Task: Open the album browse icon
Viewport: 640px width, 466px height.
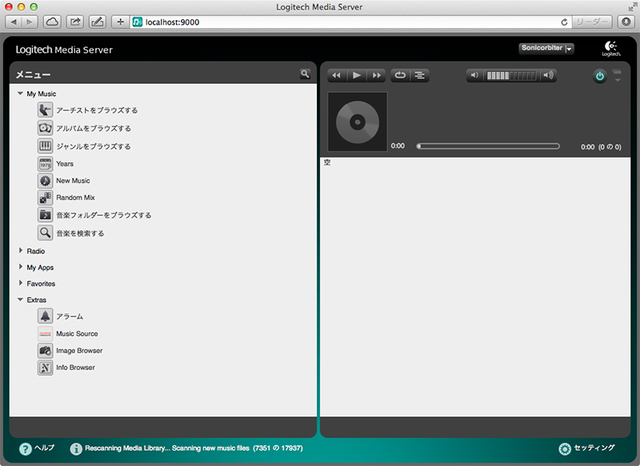Action: coord(45,128)
